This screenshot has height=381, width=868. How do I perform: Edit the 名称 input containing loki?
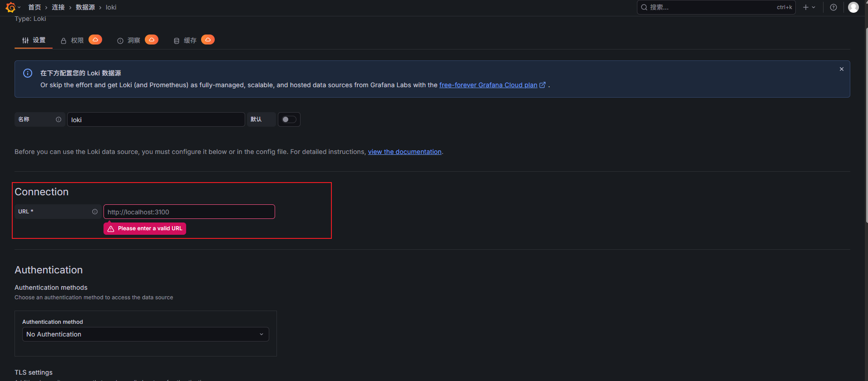(156, 119)
